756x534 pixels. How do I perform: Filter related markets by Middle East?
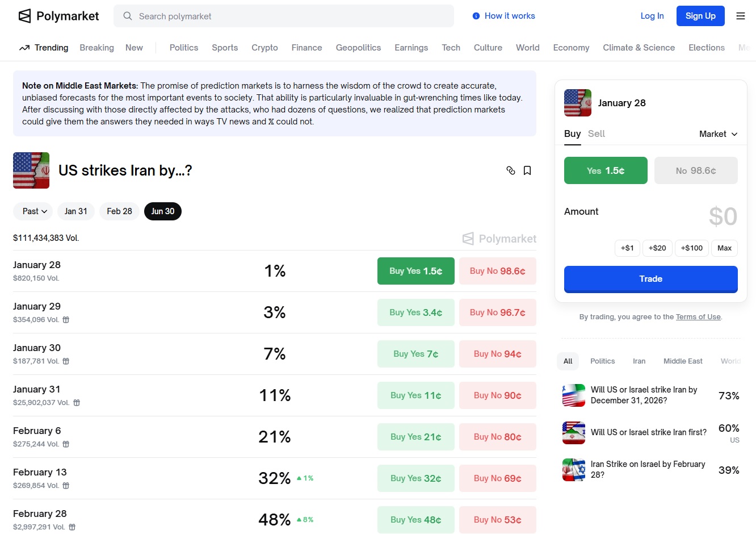click(x=683, y=361)
